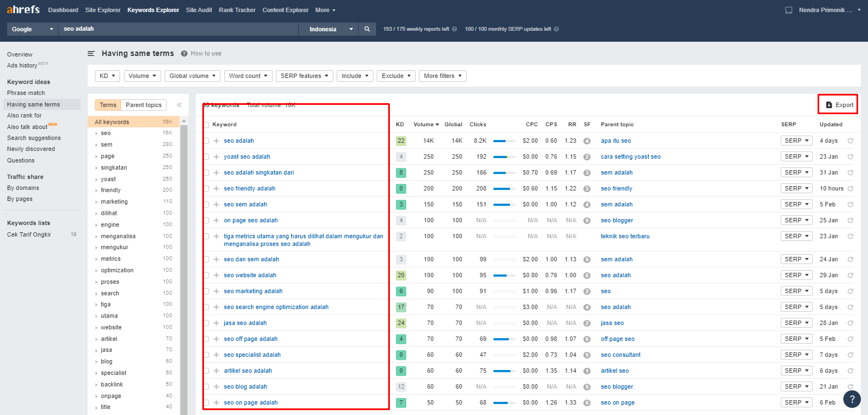Open Site Explorer in top navigation
The height and width of the screenshot is (415, 868).
click(x=103, y=10)
